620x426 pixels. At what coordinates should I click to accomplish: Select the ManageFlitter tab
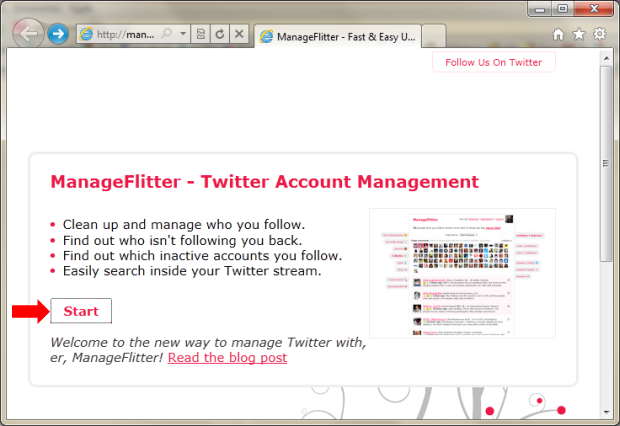tap(338, 36)
